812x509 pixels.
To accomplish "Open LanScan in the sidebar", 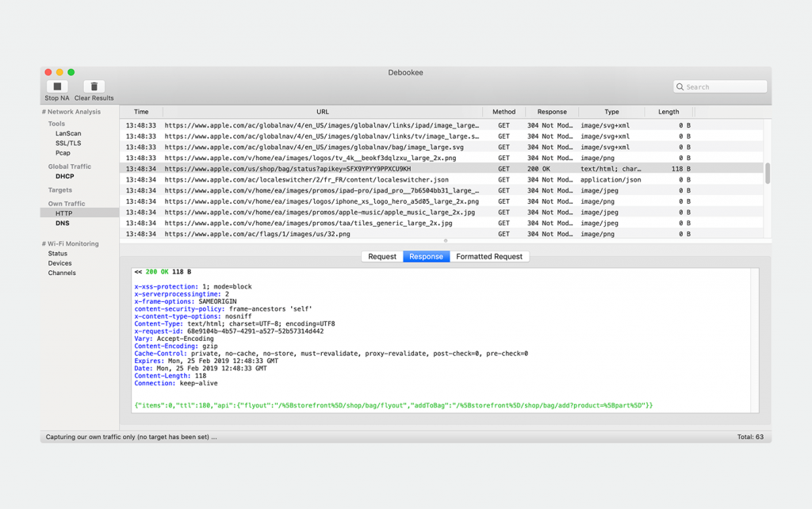I will click(68, 134).
